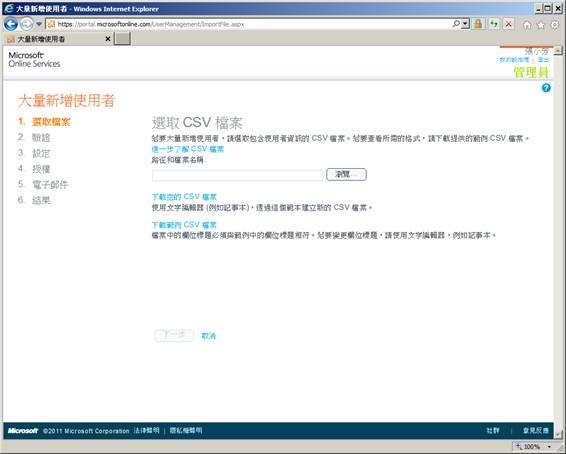Screen dimensions: 566x454
Task: Open the Home page icon
Action: tap(527, 25)
